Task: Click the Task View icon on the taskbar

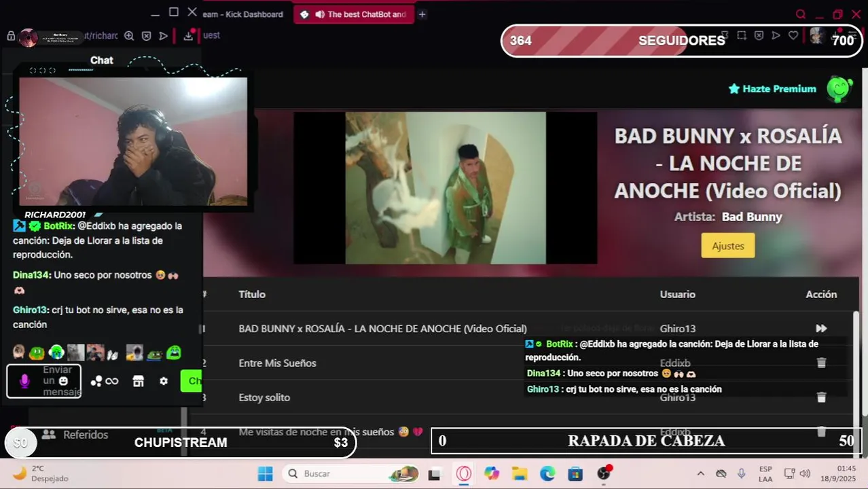Action: point(434,474)
